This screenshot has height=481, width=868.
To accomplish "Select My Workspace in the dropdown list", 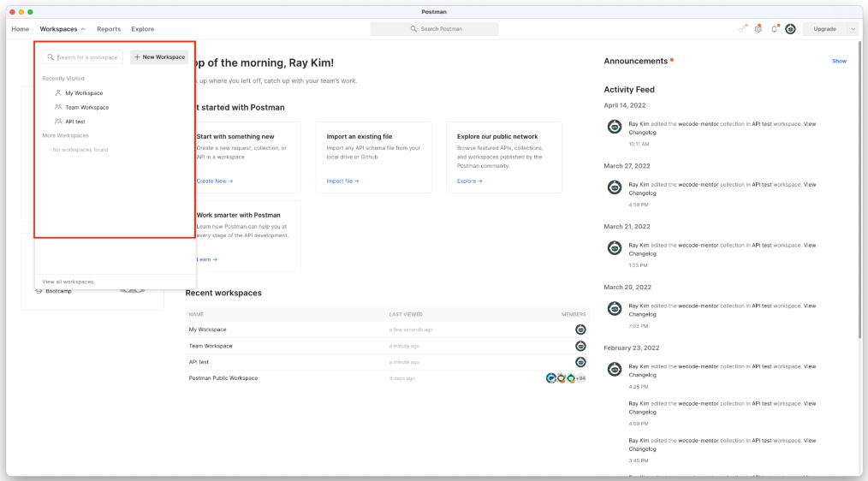I will (x=84, y=93).
